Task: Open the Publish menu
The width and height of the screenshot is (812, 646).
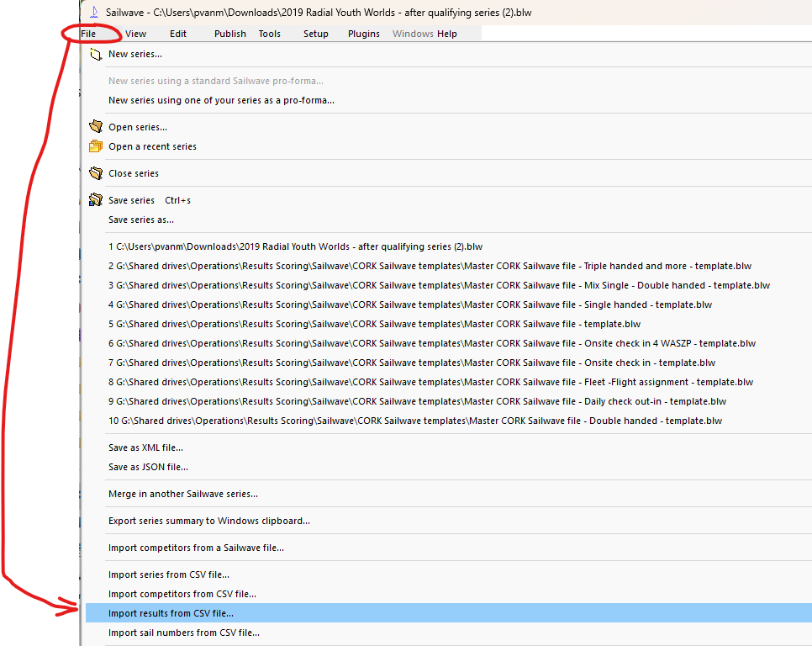Action: (230, 34)
